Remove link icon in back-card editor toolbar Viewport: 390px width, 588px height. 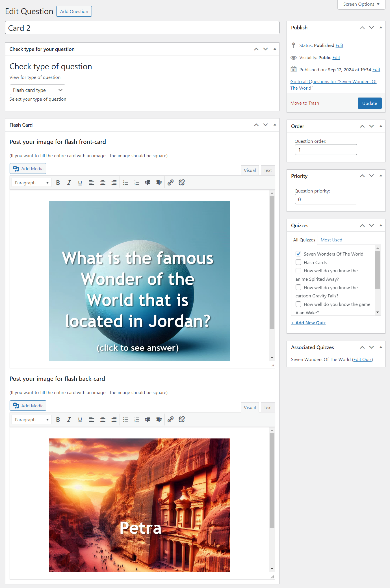pos(182,420)
